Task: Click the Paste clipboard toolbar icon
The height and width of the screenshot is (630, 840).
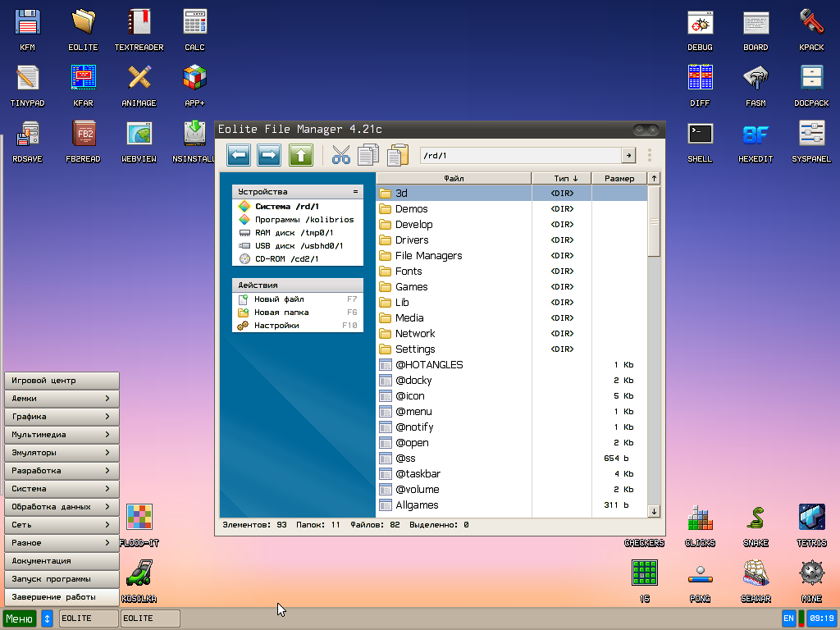Action: pos(398,155)
